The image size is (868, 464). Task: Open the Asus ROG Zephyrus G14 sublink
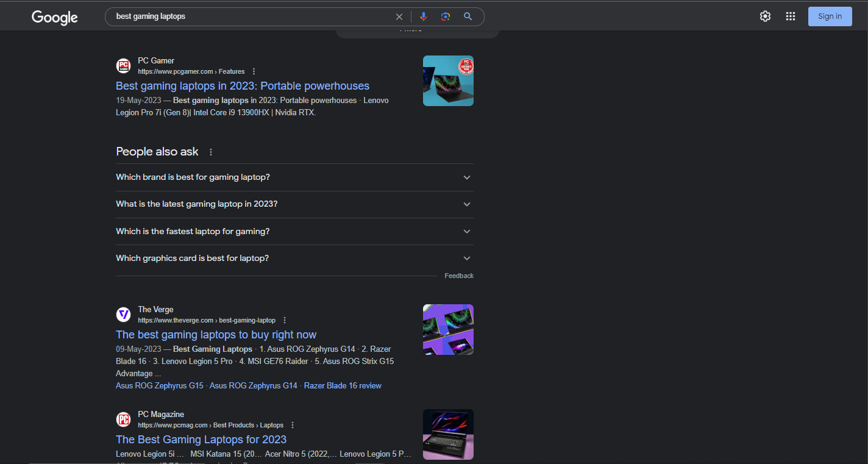click(x=254, y=386)
